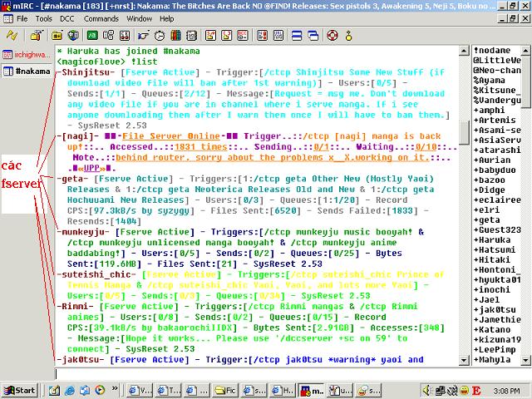Switch to the #nakama channel window
Screen dimensions: 532x399
pos(27,71)
